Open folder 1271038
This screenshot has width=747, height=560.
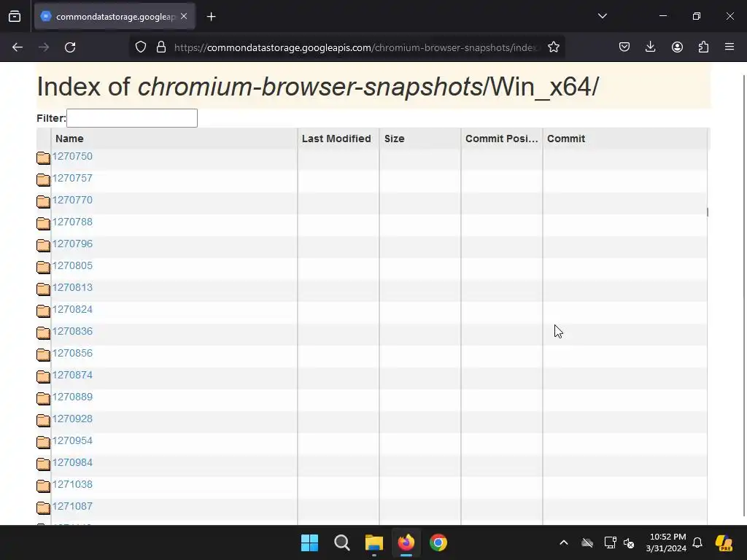click(x=72, y=485)
